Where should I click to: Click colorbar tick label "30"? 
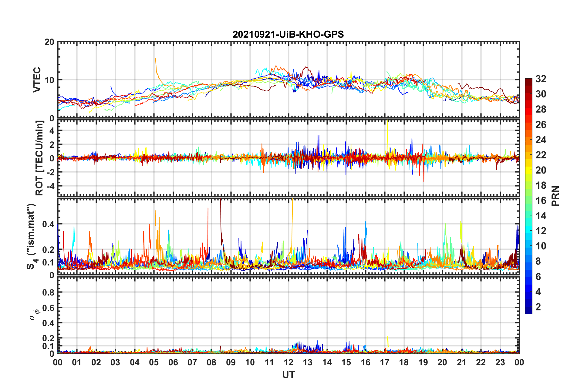point(541,94)
